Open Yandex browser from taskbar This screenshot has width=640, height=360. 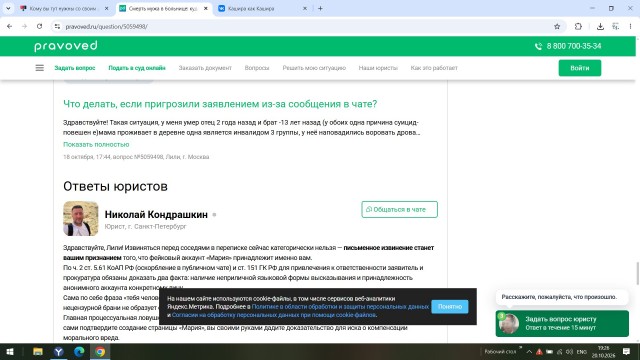(x=58, y=351)
